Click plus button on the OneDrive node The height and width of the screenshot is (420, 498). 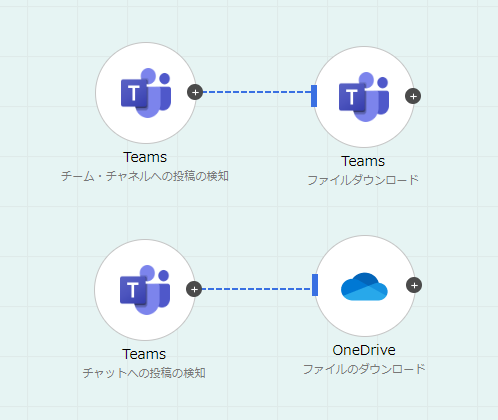click(x=414, y=285)
